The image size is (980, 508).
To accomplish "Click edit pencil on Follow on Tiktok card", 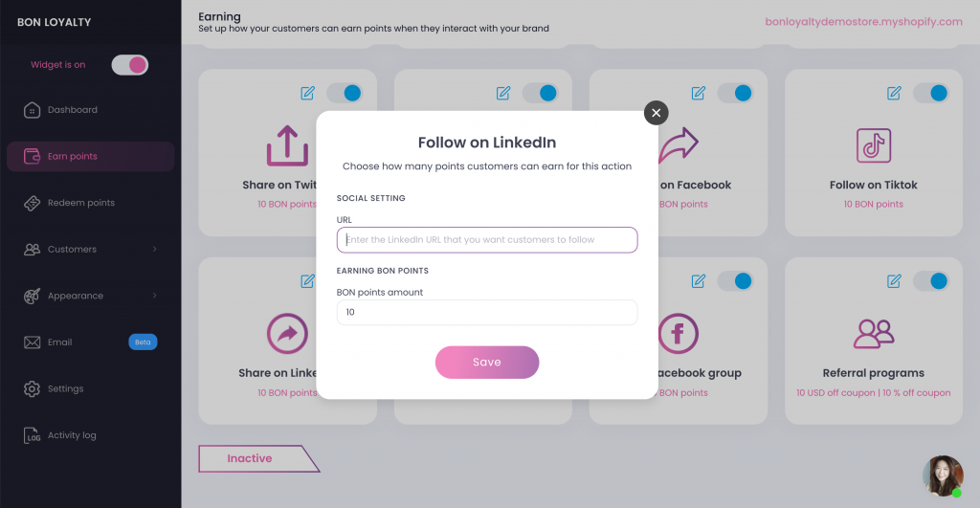I will [x=894, y=93].
